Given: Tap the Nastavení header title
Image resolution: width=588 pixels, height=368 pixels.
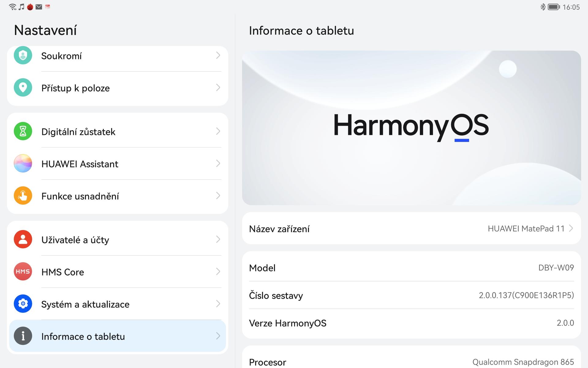Looking at the screenshot, I should click(45, 30).
